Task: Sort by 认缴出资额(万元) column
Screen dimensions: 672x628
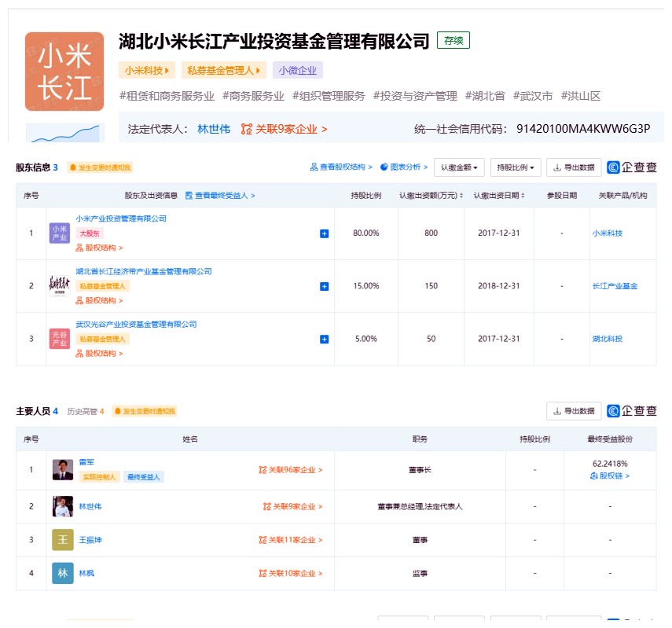Action: pyautogui.click(x=431, y=196)
